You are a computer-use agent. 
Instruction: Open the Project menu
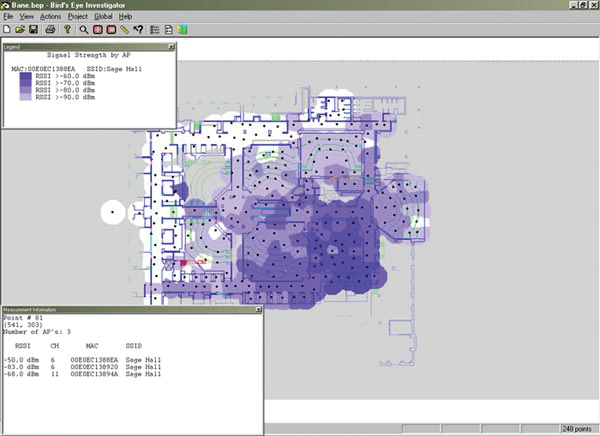click(x=77, y=17)
